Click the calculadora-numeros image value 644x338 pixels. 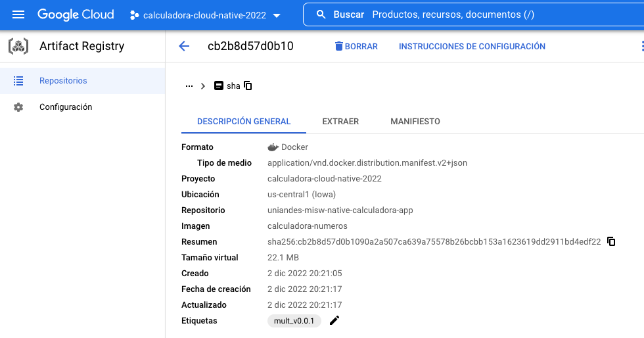coord(308,226)
